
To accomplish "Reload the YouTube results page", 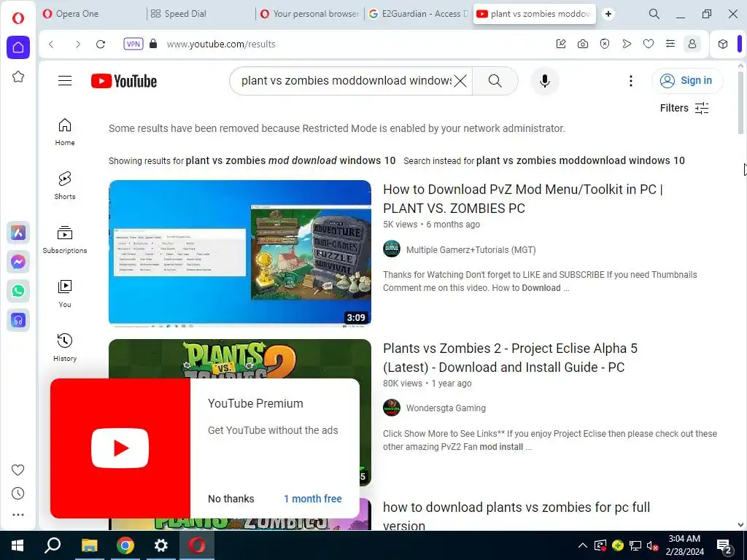I will point(101,44).
